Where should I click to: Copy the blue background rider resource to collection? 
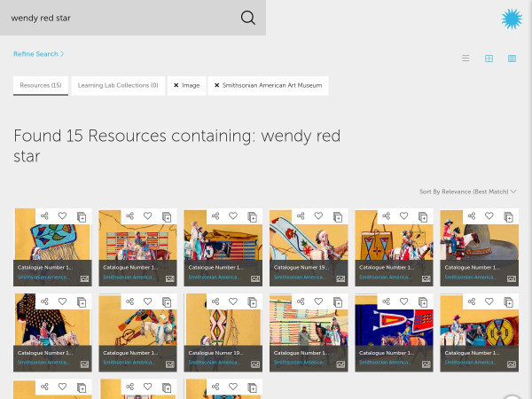click(423, 302)
